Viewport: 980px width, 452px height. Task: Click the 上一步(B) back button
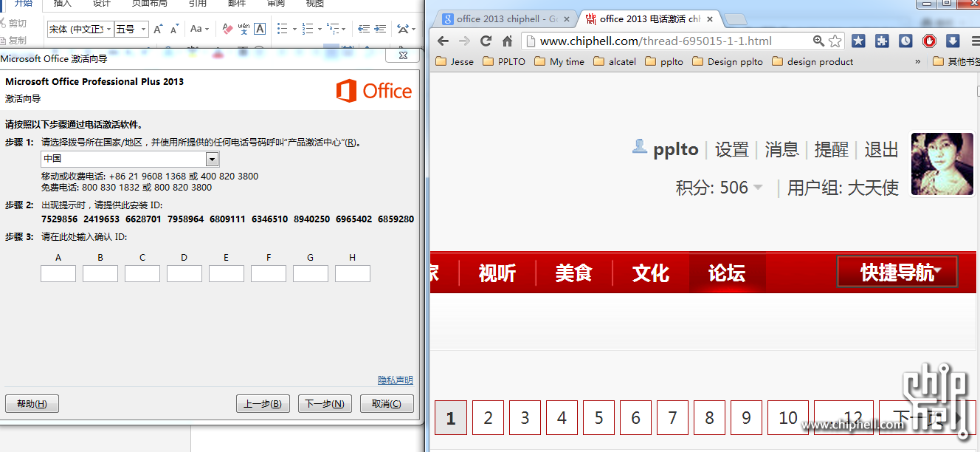[263, 404]
